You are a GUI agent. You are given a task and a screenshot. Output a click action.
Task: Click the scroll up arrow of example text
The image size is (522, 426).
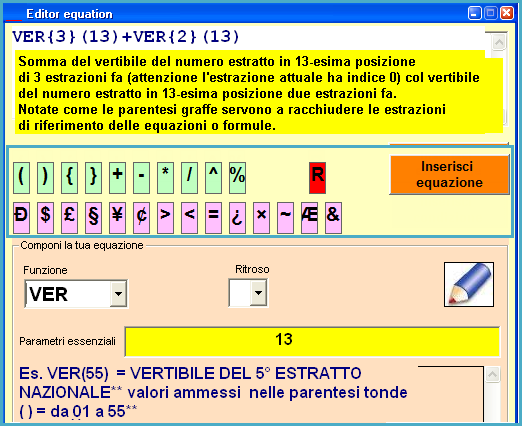(492, 375)
